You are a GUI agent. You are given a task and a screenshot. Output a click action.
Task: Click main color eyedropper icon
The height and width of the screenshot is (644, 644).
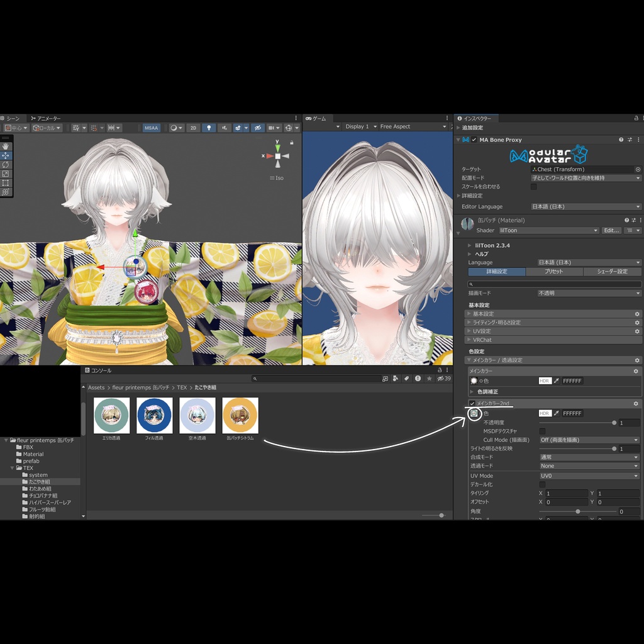click(x=556, y=380)
